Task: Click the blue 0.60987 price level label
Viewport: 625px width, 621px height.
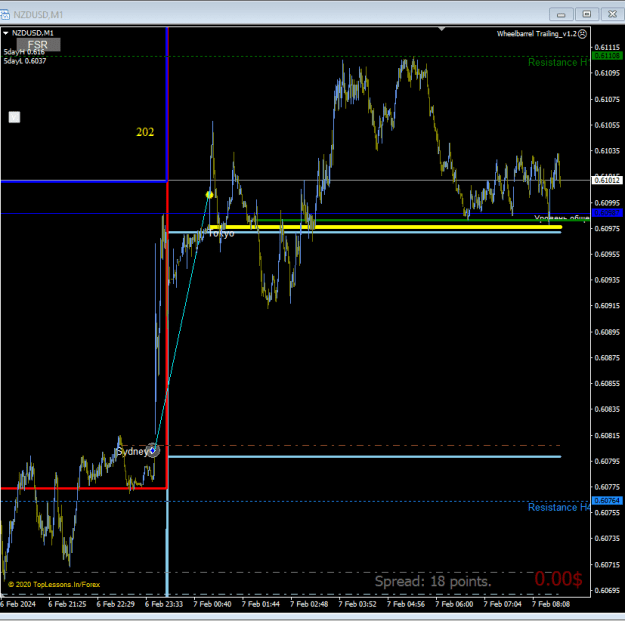Action: click(607, 213)
